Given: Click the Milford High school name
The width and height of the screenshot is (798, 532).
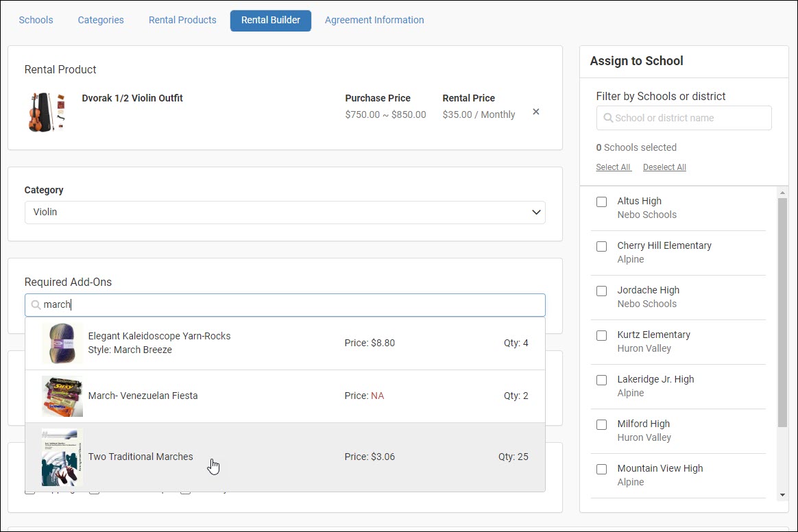Looking at the screenshot, I should pyautogui.click(x=643, y=424).
